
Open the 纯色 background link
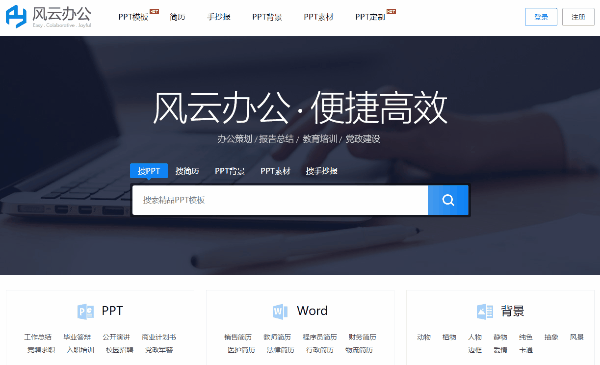tap(526, 337)
